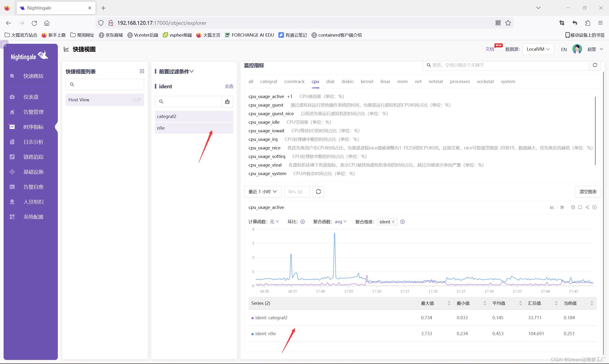Click refresh icon next to metric search
This screenshot has height=364, width=609.
pos(595,65)
